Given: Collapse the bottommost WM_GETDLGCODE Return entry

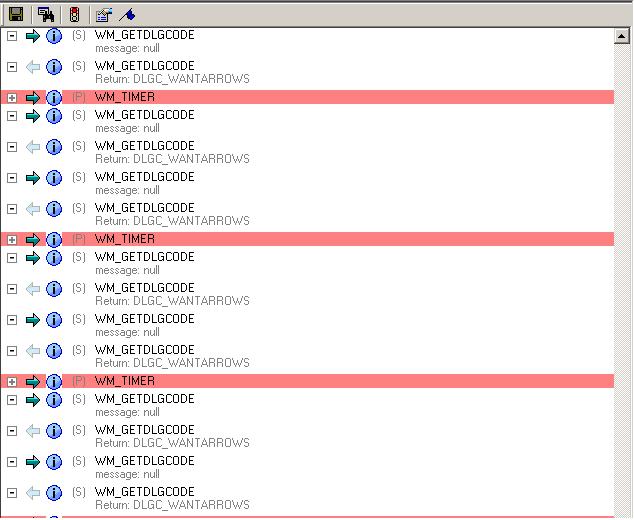Looking at the screenshot, I should click(12, 493).
